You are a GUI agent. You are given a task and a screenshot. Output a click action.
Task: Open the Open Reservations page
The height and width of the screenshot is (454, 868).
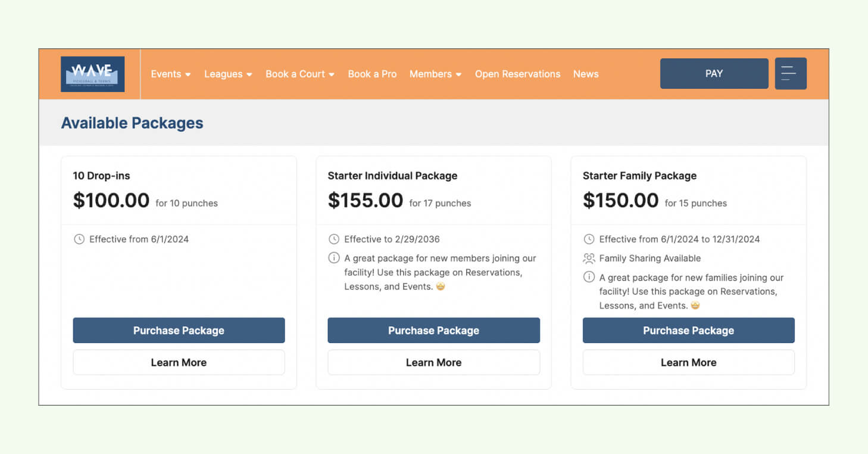pos(517,74)
